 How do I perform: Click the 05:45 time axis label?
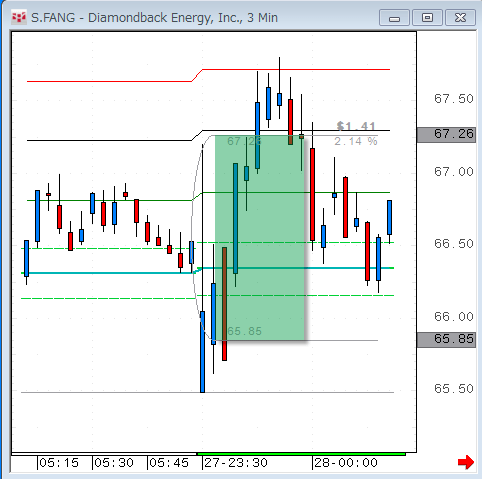coord(169,463)
